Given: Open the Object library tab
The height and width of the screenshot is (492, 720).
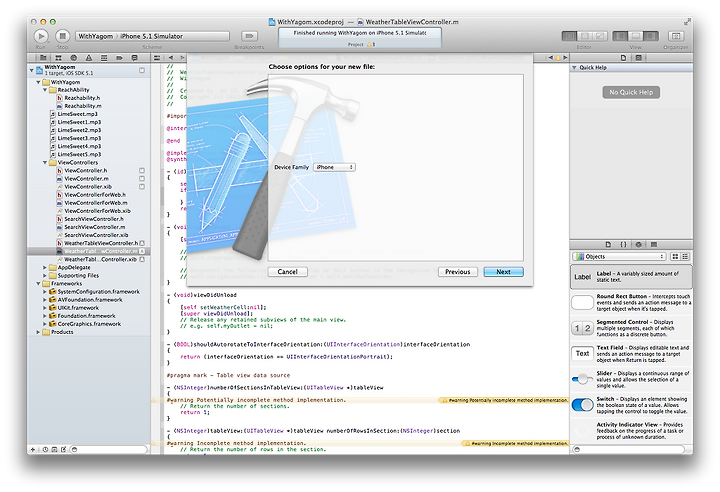Looking at the screenshot, I should (x=639, y=244).
